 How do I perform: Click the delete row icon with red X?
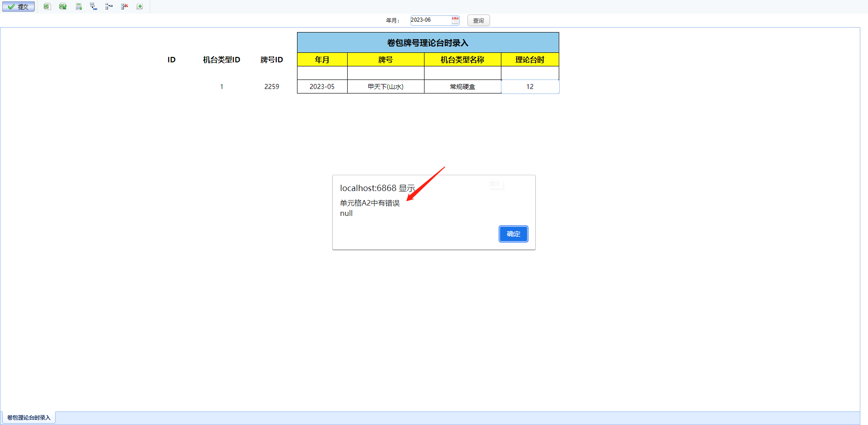click(x=125, y=6)
